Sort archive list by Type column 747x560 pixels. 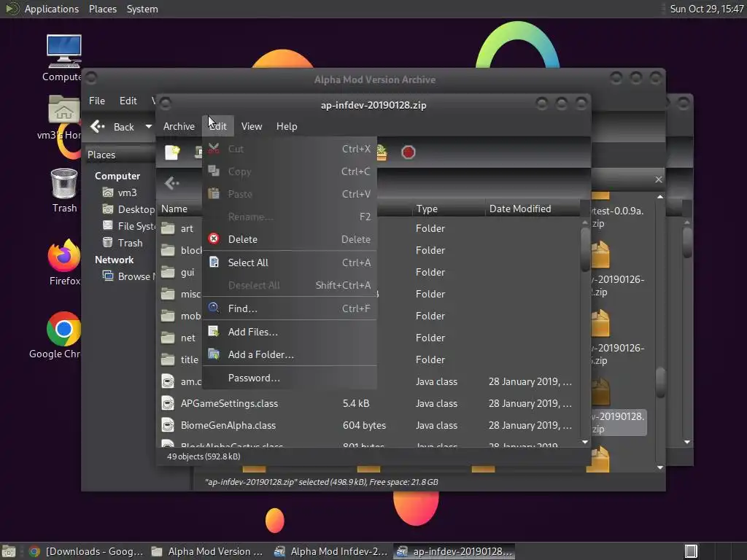click(449, 209)
